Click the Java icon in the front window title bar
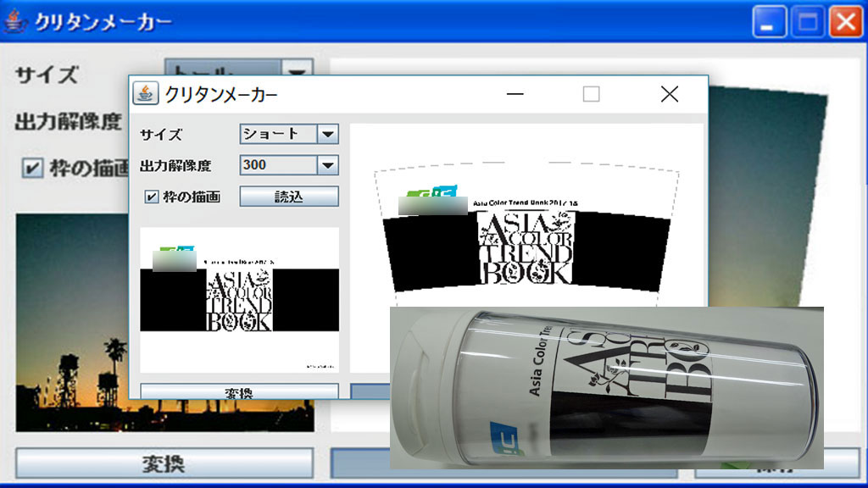Viewport: 868px width, 488px height. (x=146, y=93)
